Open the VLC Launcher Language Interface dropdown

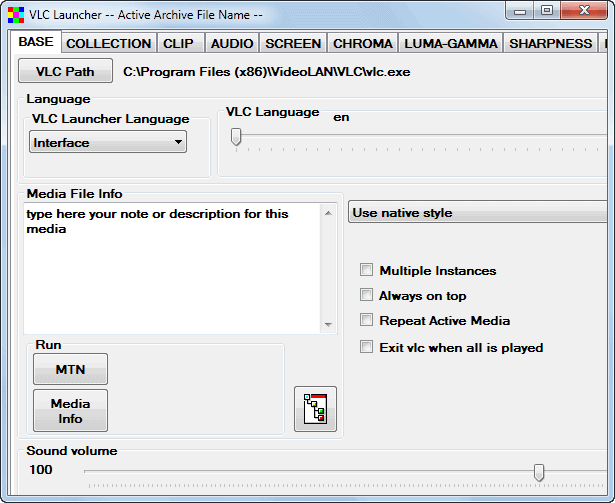click(108, 142)
